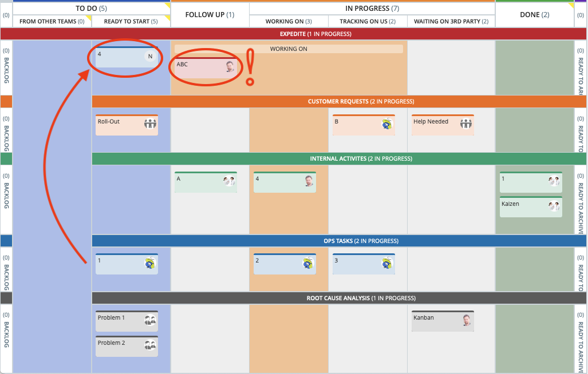The height and width of the screenshot is (374, 588).
Task: Click the Done column header
Action: coord(534,14)
